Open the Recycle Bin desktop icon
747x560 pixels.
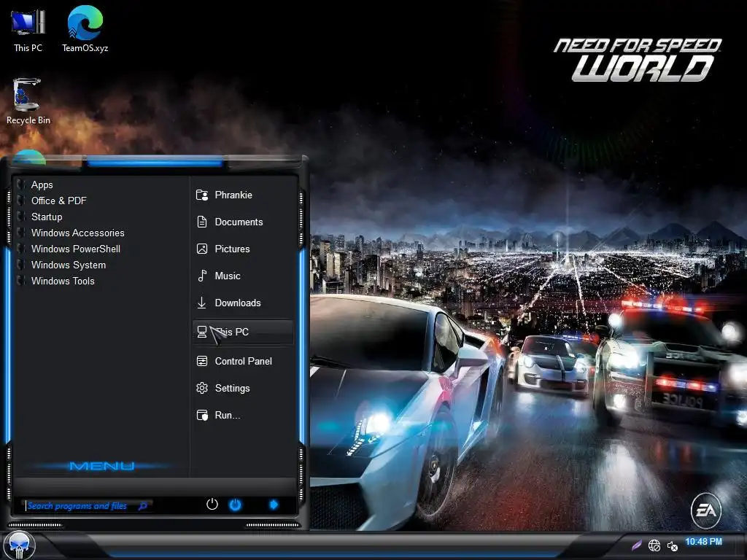28,101
